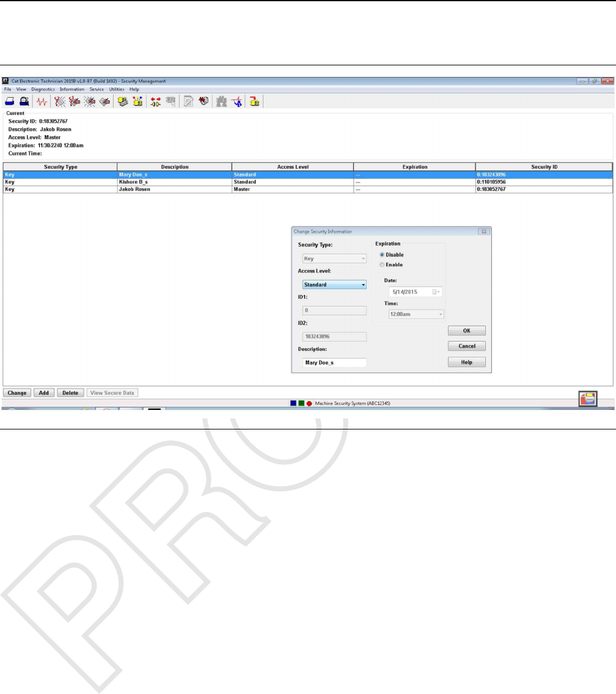Confirm changes with the OK button
The image size is (616, 694).
tap(467, 331)
